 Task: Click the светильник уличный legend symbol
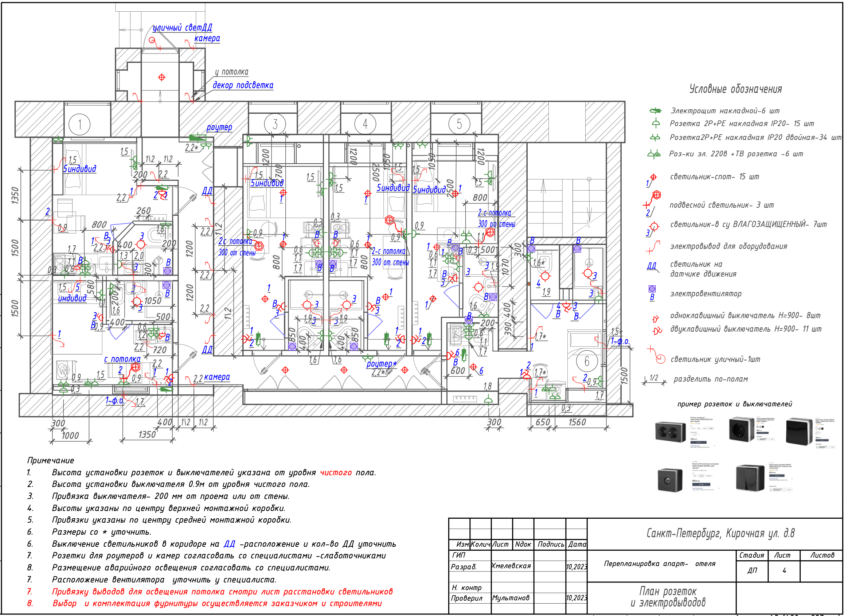click(x=660, y=359)
